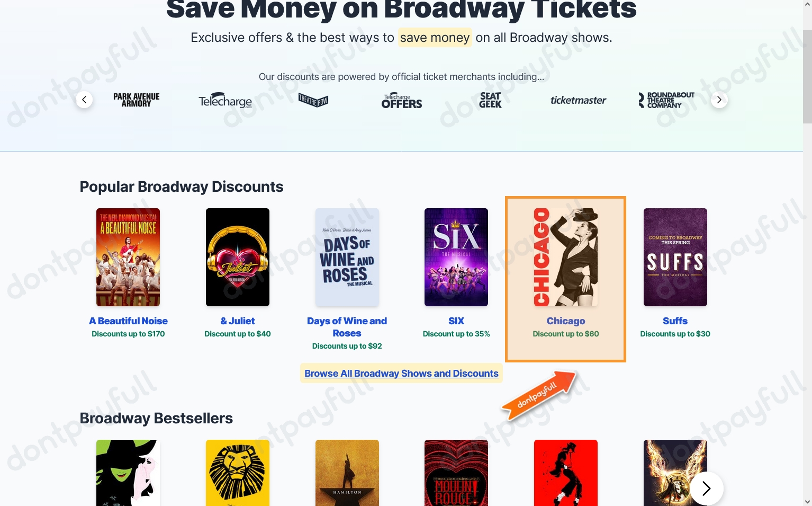This screenshot has height=506, width=812.
Task: Advance the merchant logos with the right chevron
Action: click(719, 100)
